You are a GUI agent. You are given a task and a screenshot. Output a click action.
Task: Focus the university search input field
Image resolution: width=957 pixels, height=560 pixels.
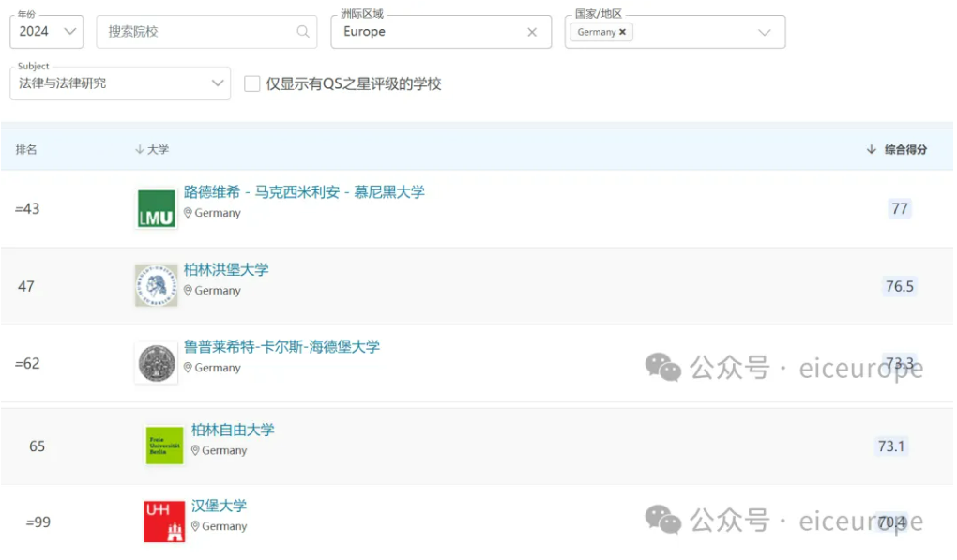pyautogui.click(x=206, y=32)
